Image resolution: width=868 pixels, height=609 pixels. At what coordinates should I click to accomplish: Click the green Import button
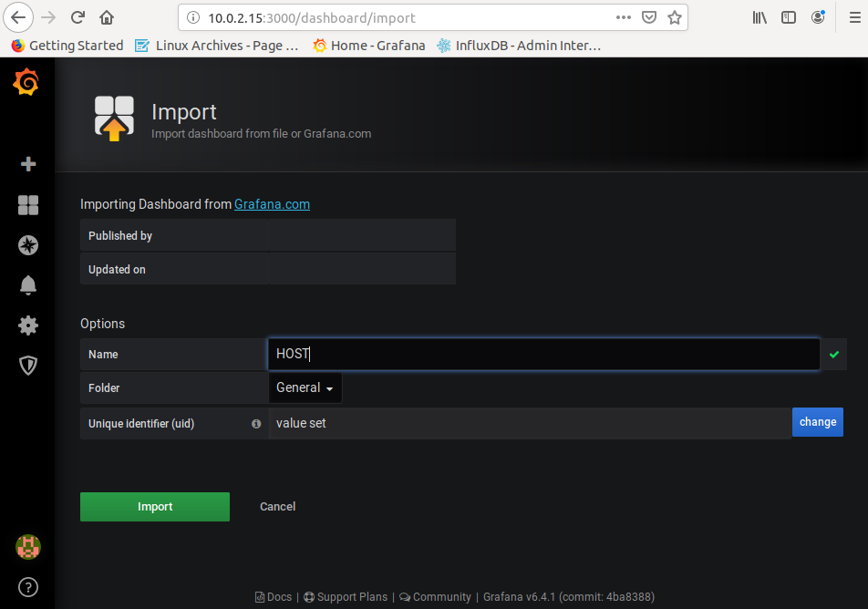click(x=155, y=507)
